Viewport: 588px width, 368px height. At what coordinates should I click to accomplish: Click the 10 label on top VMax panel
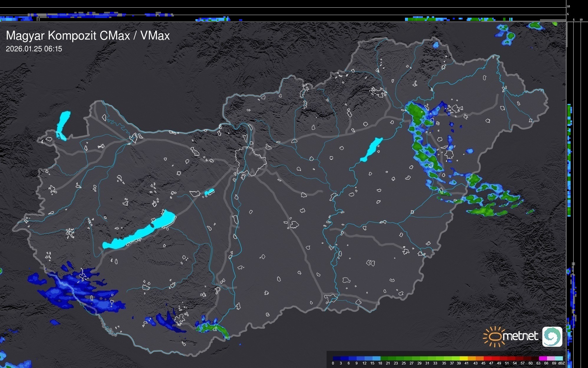(569, 6)
